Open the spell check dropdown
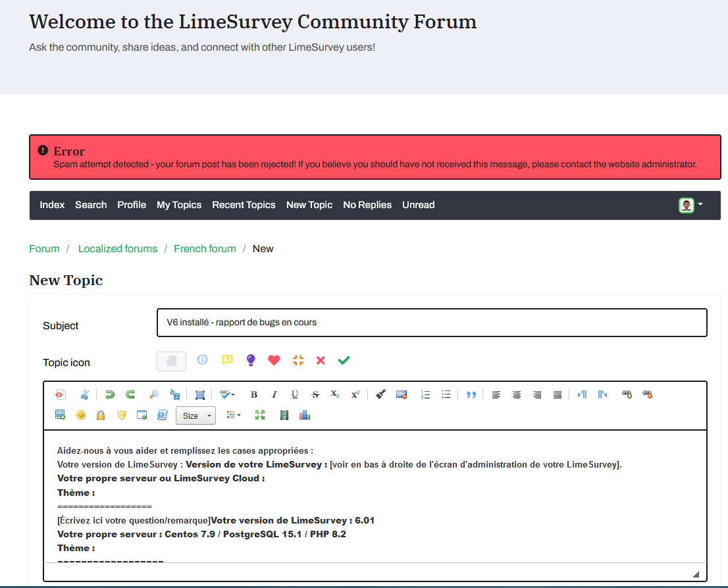 click(228, 394)
